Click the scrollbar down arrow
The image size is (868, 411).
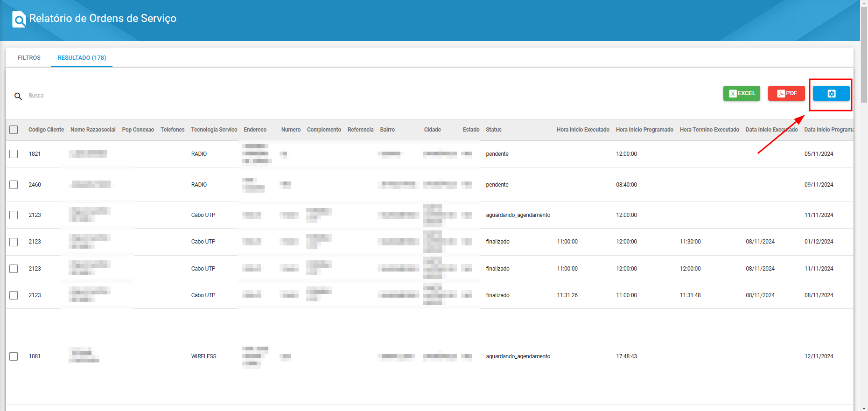click(864, 408)
